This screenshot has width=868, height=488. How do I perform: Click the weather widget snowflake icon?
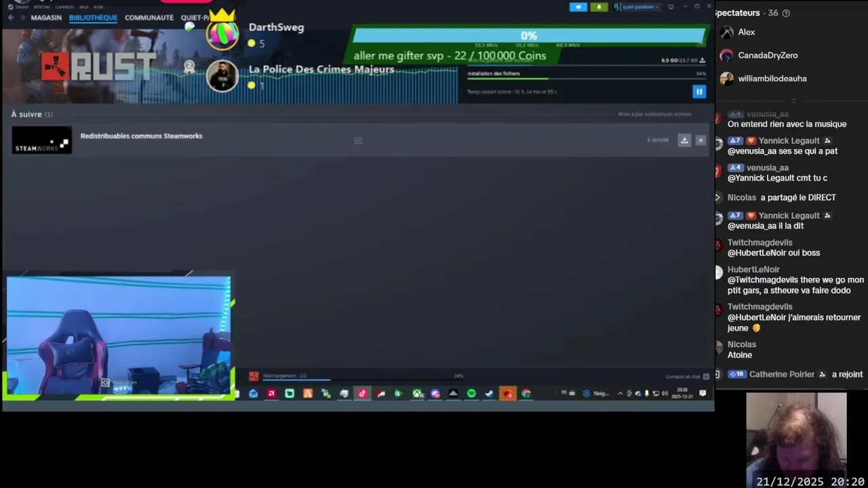point(586,393)
